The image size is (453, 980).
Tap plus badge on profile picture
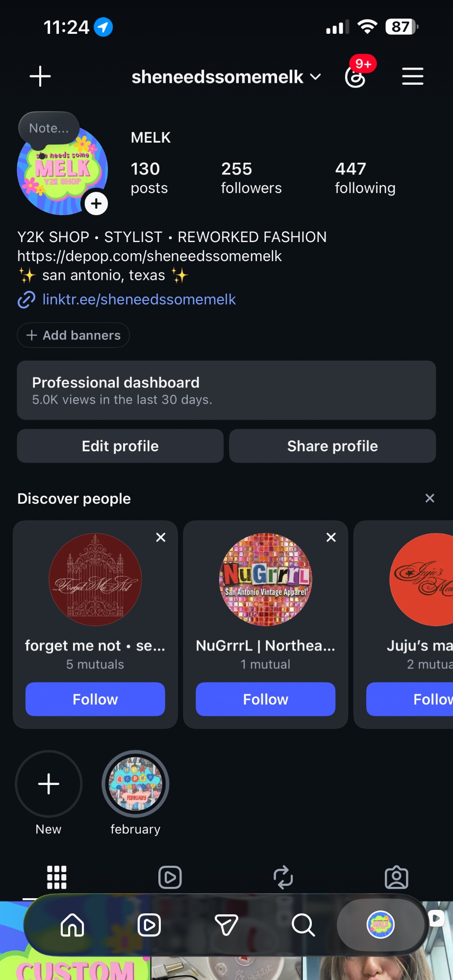click(96, 203)
